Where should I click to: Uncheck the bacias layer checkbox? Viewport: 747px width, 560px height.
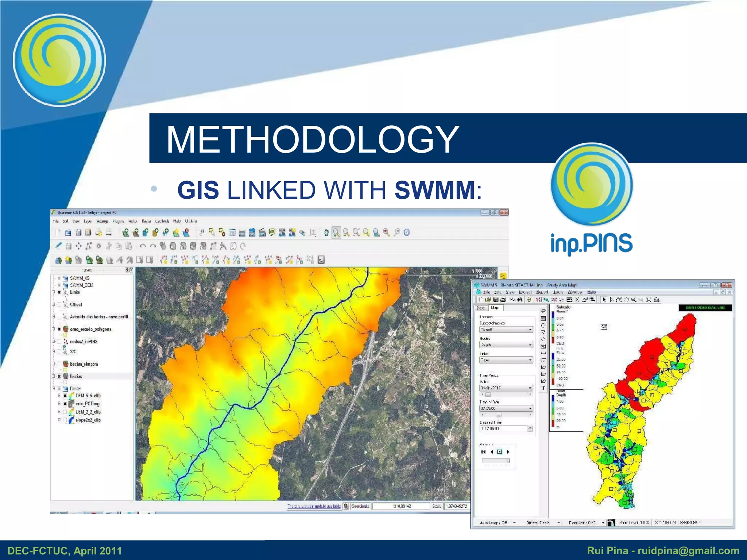coord(59,376)
